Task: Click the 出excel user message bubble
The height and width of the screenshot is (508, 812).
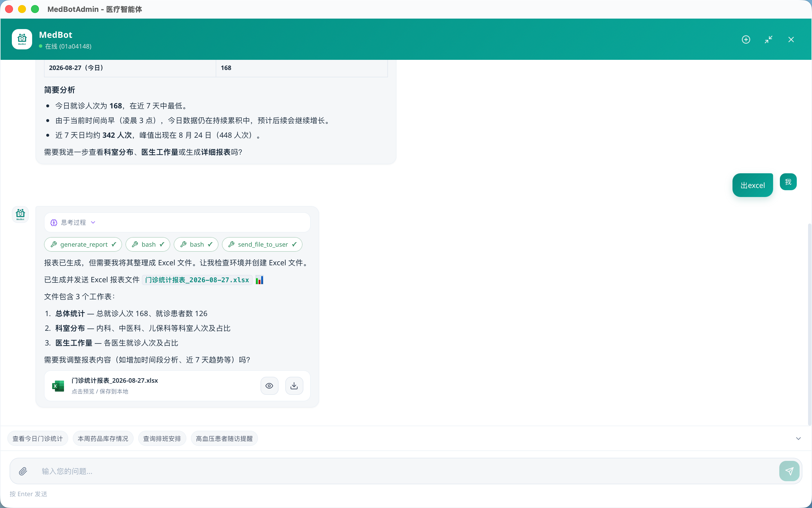Action: (x=752, y=185)
